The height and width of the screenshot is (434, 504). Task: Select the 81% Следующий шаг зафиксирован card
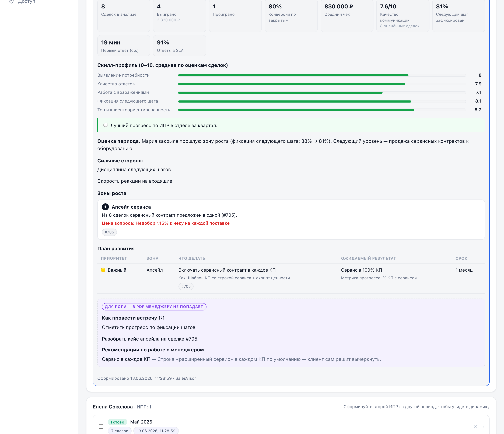pyautogui.click(x=458, y=15)
